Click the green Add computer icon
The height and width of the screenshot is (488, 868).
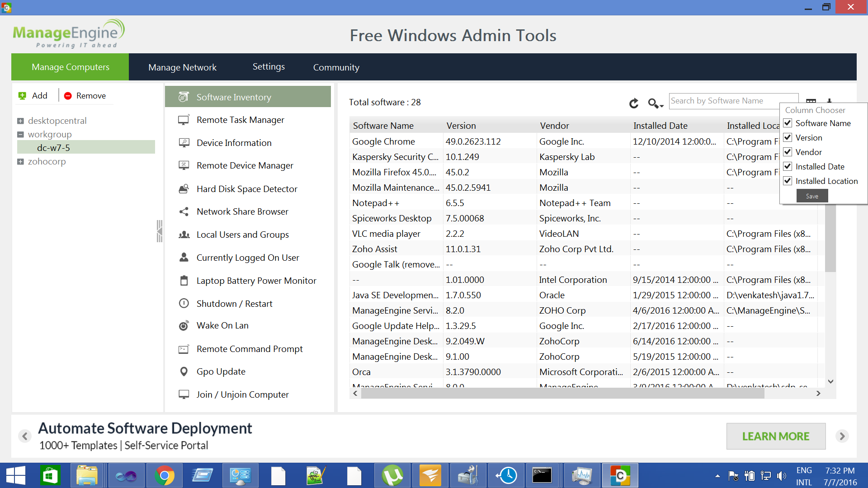tap(22, 96)
